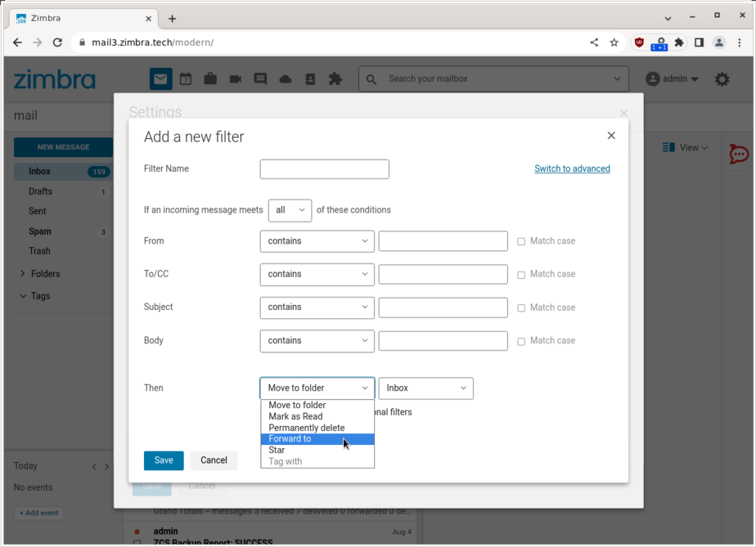Click the Switch to advanced link
This screenshot has width=756, height=547.
572,168
